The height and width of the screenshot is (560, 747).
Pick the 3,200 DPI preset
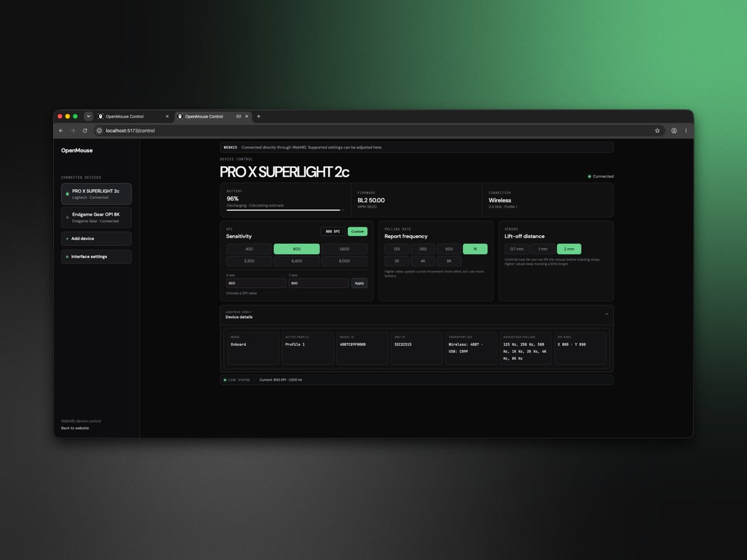pyautogui.click(x=249, y=261)
